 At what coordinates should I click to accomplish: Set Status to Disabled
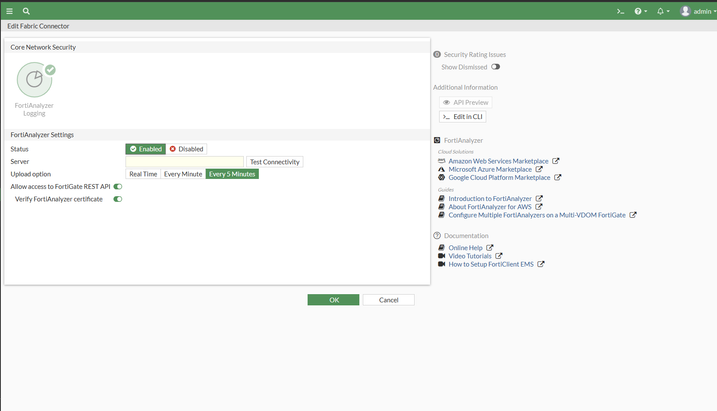click(x=186, y=149)
